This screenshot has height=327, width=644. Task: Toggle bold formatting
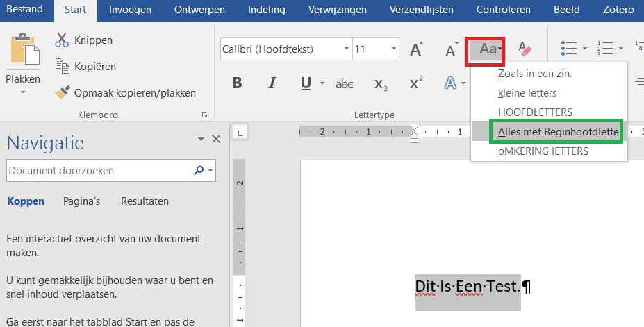(x=238, y=83)
